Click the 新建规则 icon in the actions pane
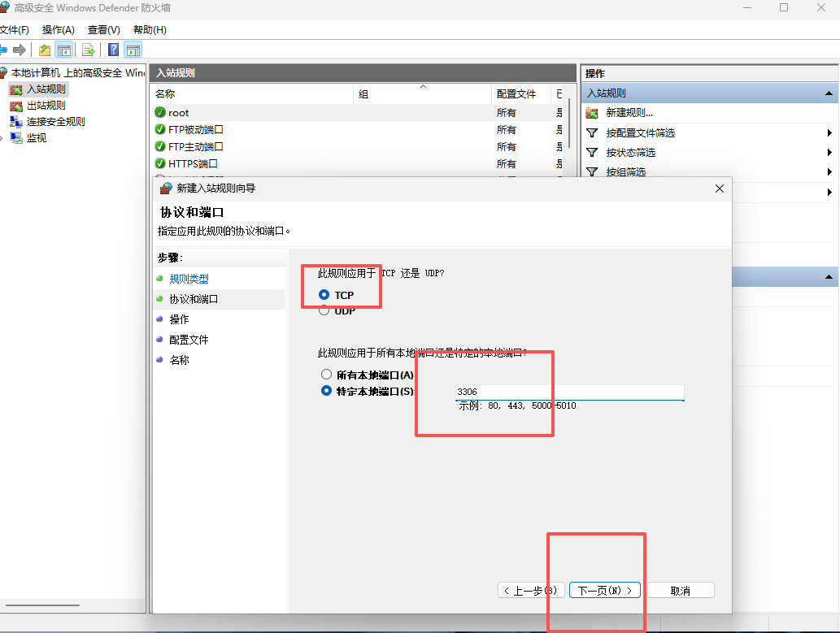The width and height of the screenshot is (840, 633). (592, 113)
